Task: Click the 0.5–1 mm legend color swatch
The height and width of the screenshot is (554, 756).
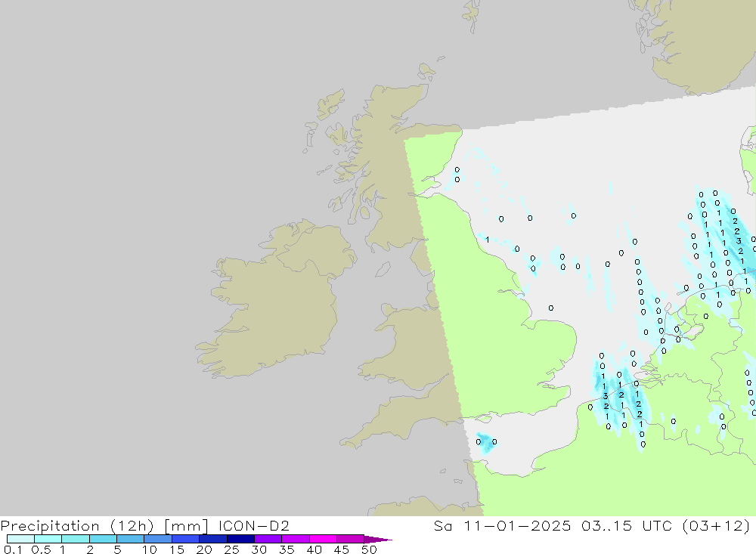Action: coord(48,539)
